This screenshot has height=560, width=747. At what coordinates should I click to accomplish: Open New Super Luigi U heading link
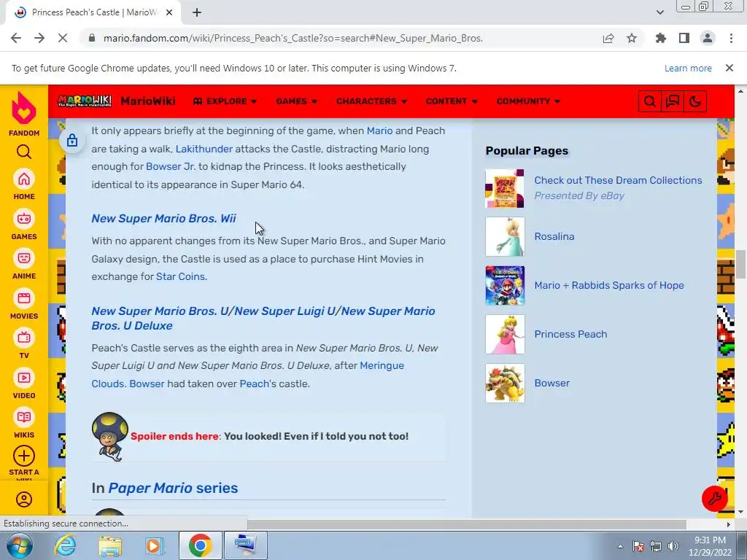285,311
